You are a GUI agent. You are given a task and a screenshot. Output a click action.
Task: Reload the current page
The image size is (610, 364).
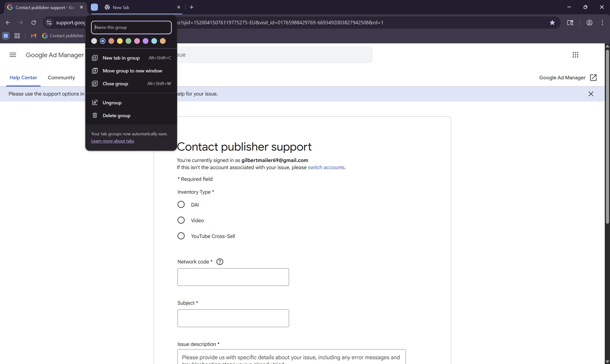click(34, 23)
